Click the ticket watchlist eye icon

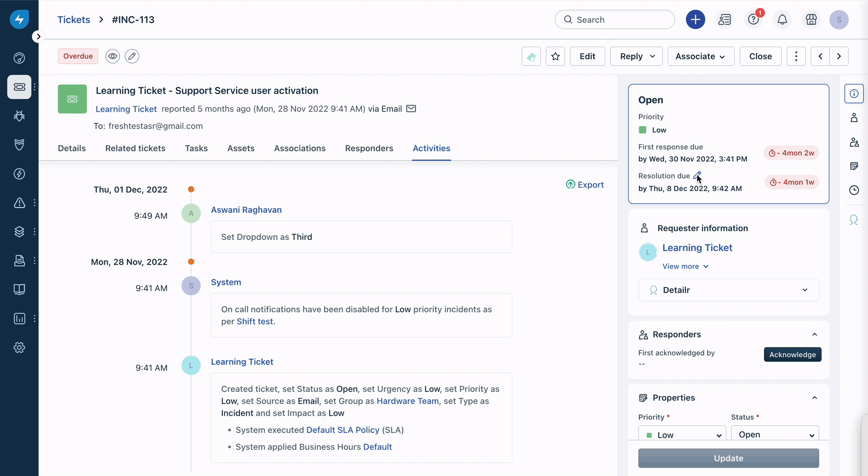click(112, 56)
